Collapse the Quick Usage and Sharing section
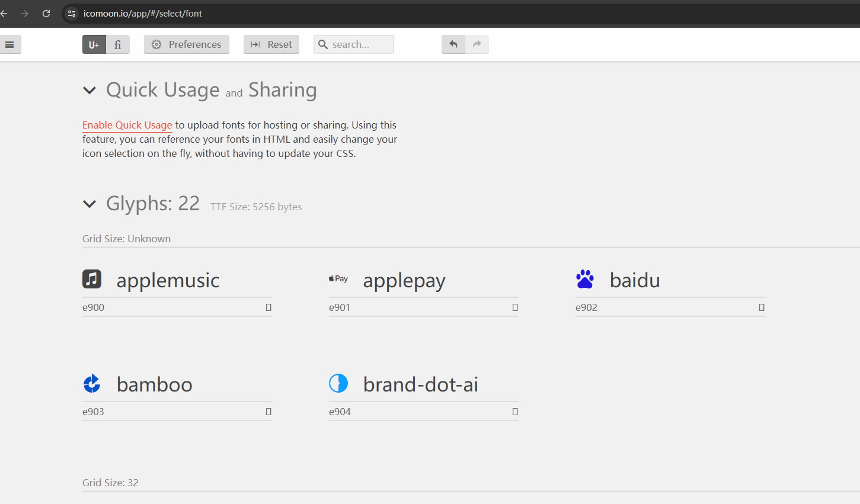 point(89,91)
